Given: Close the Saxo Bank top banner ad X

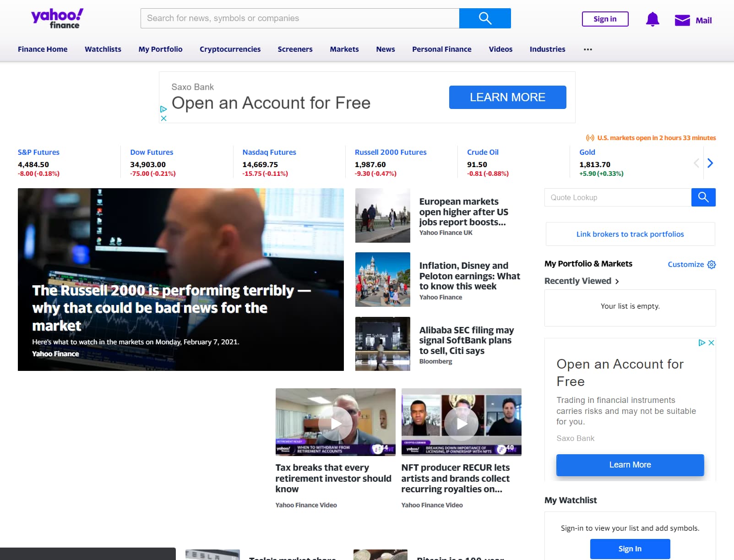Looking at the screenshot, I should tap(163, 118).
